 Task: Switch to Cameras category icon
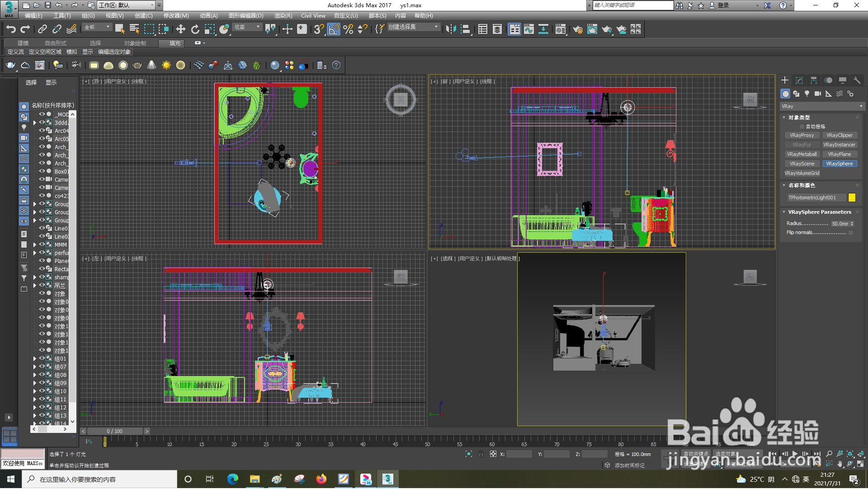click(x=818, y=94)
